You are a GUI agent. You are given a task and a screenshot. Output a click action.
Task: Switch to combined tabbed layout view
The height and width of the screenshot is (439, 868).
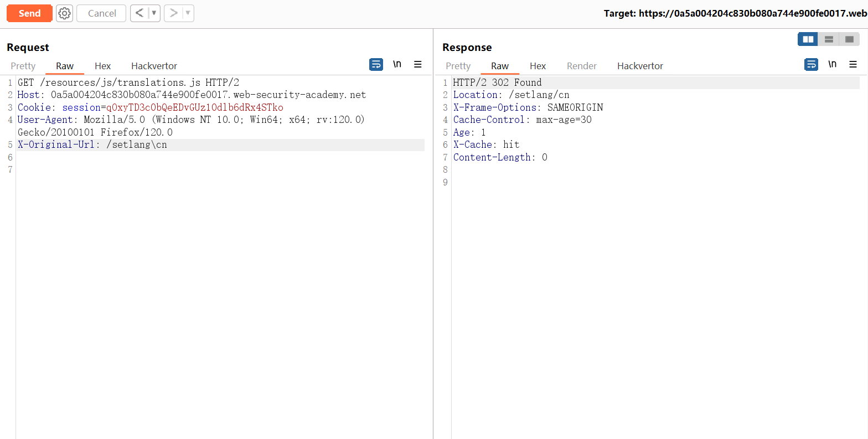[849, 39]
